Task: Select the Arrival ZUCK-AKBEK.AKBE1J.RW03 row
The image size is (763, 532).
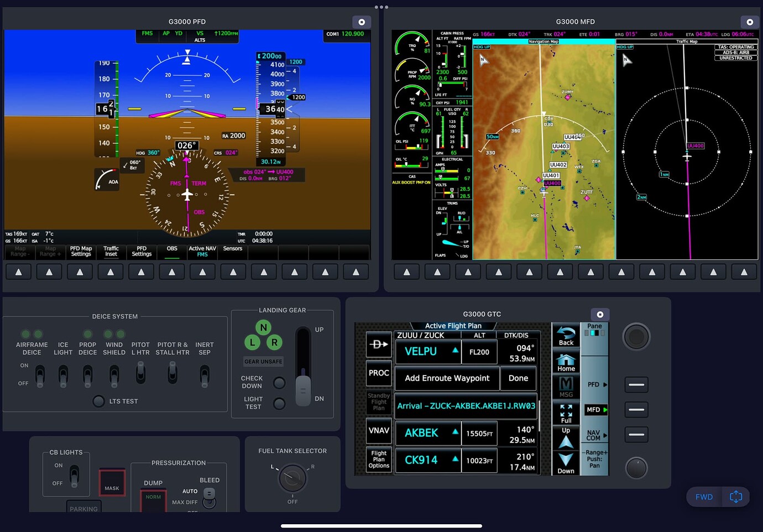Action: (x=466, y=406)
